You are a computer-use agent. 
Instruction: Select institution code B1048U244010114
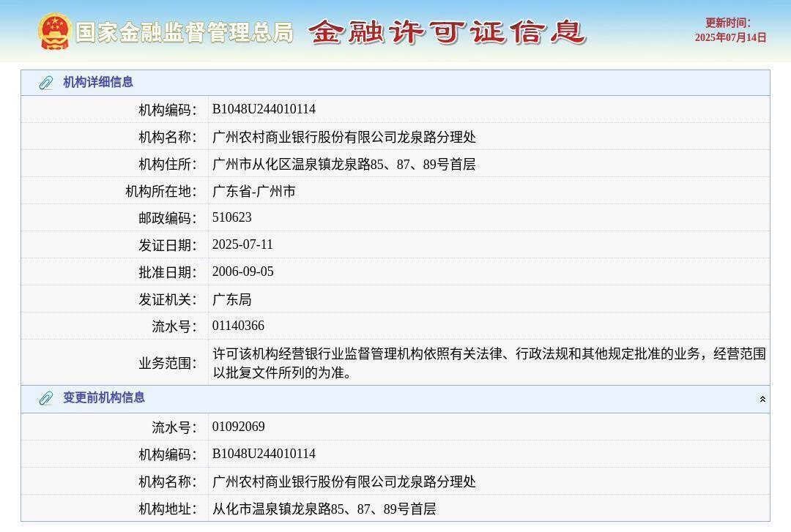(262, 109)
